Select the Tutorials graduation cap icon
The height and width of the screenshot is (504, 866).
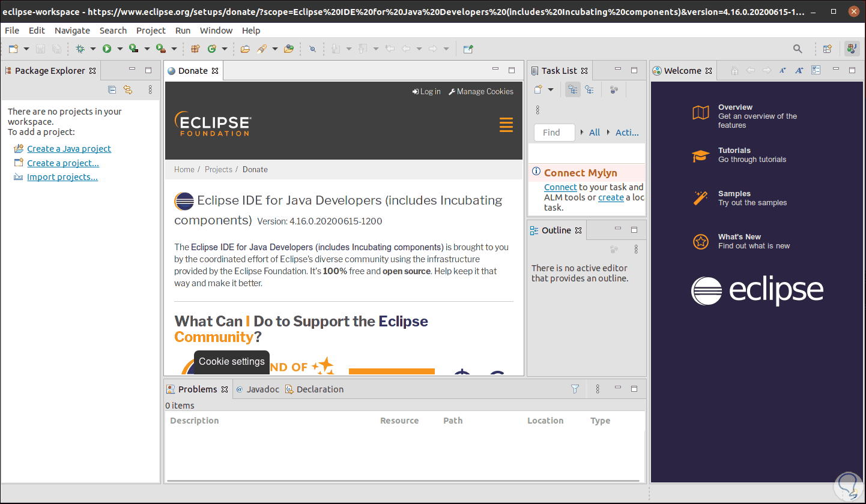click(701, 155)
